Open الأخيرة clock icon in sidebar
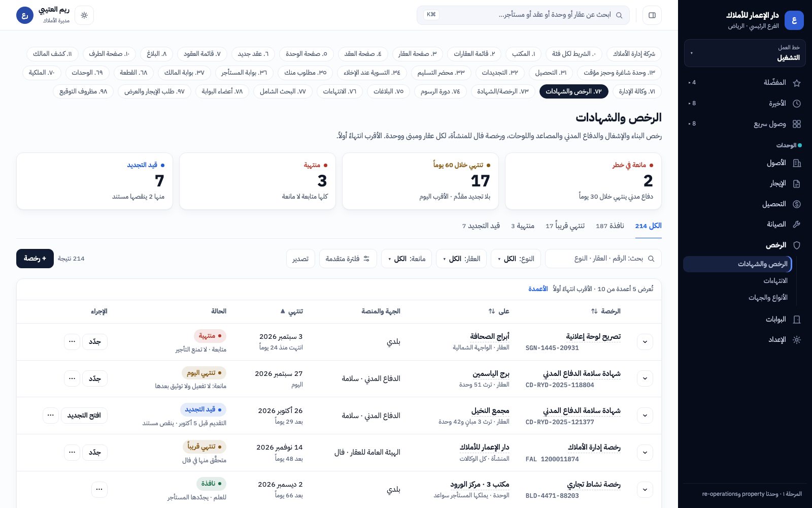 pos(797,104)
